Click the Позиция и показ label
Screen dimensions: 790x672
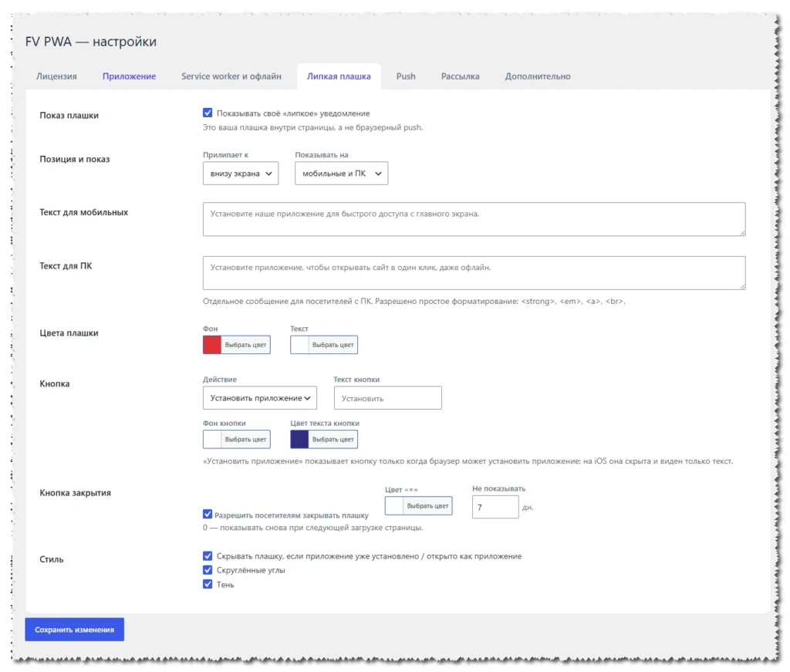point(75,159)
